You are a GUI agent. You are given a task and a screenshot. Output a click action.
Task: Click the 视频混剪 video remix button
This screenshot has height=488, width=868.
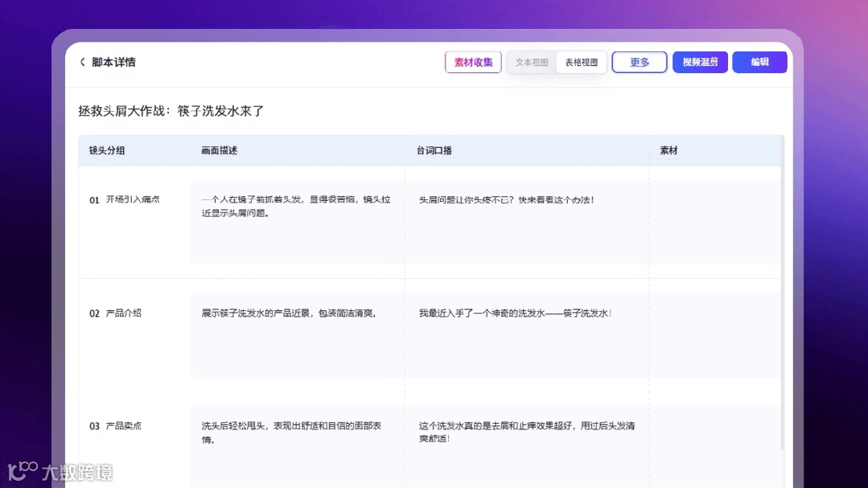click(700, 62)
